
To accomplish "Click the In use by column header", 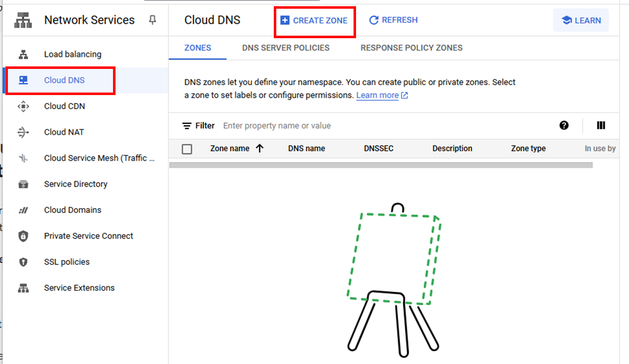I will pyautogui.click(x=600, y=148).
